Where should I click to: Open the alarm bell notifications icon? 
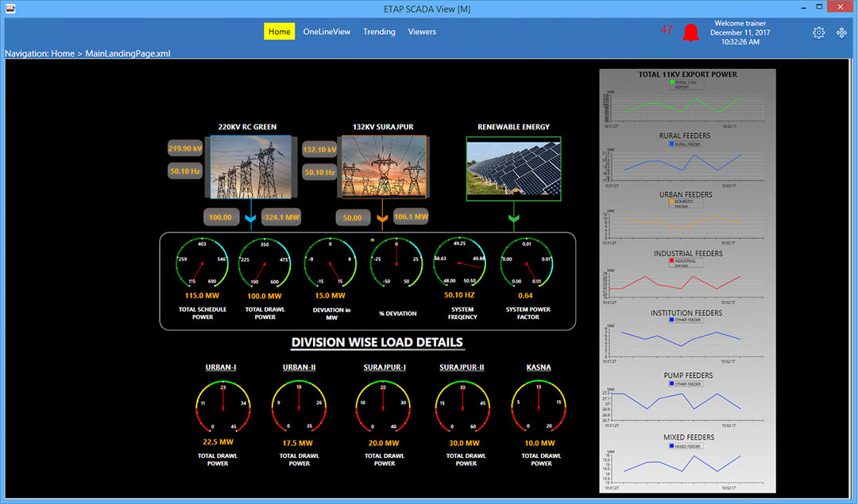[x=690, y=32]
